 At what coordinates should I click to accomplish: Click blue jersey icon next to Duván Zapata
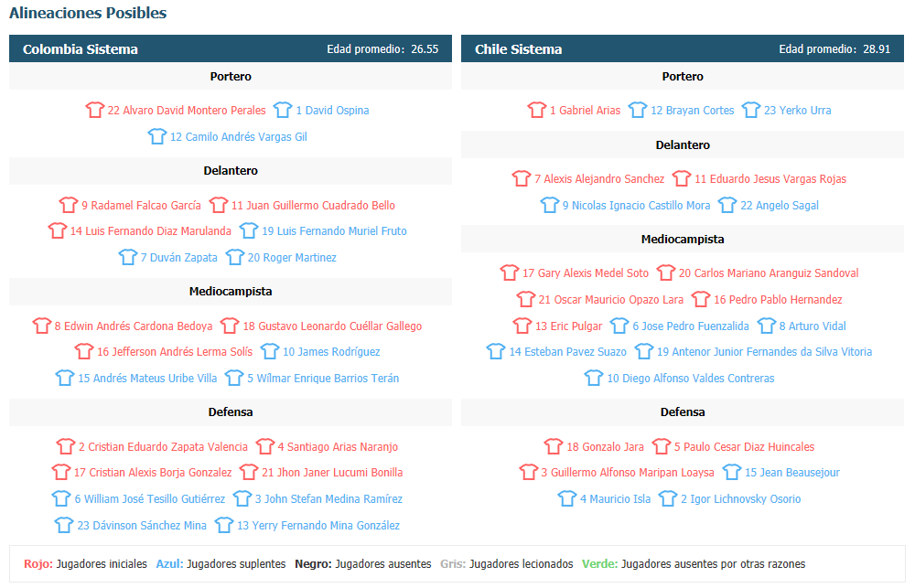[x=128, y=257]
